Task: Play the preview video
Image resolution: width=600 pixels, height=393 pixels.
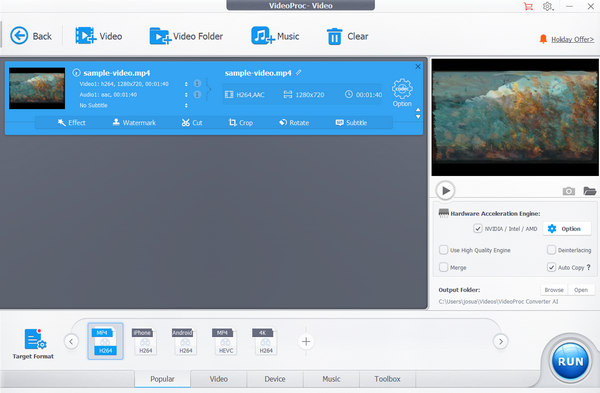Action: pyautogui.click(x=445, y=190)
